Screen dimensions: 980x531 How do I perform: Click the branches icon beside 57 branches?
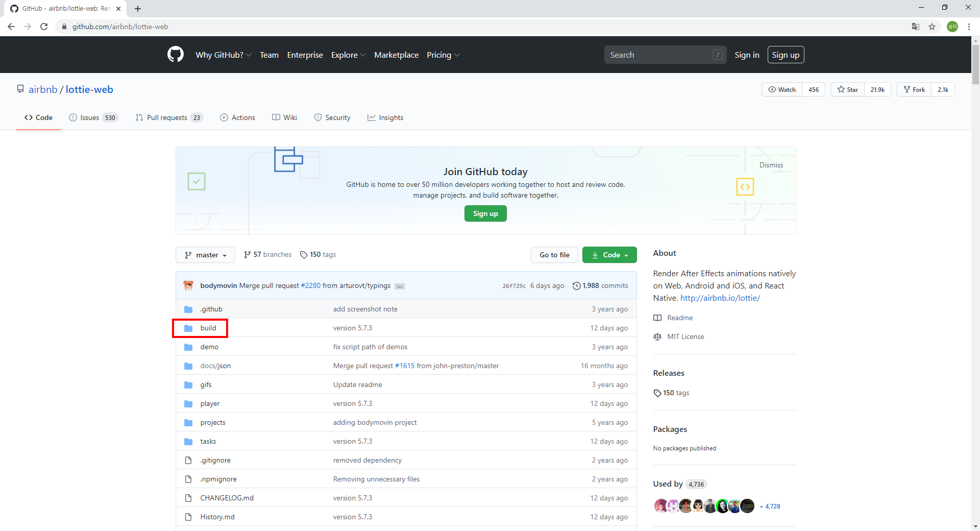[x=247, y=255]
